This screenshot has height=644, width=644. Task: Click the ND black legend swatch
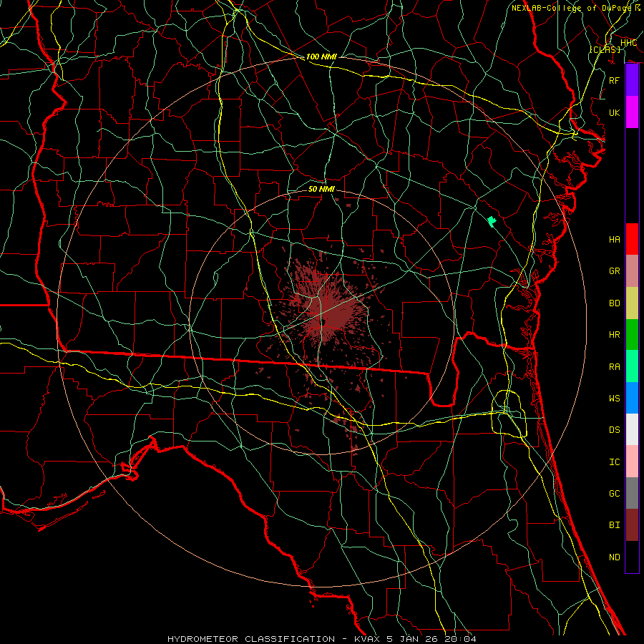coord(632,557)
